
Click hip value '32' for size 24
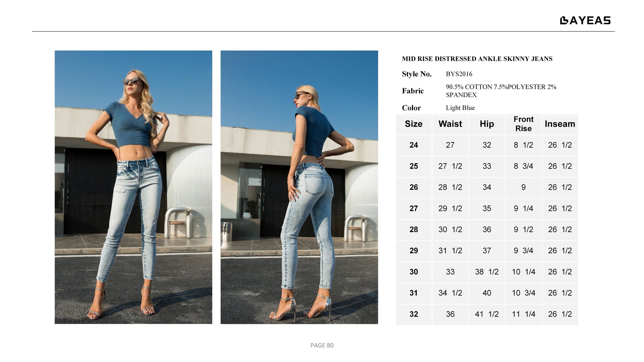point(487,145)
